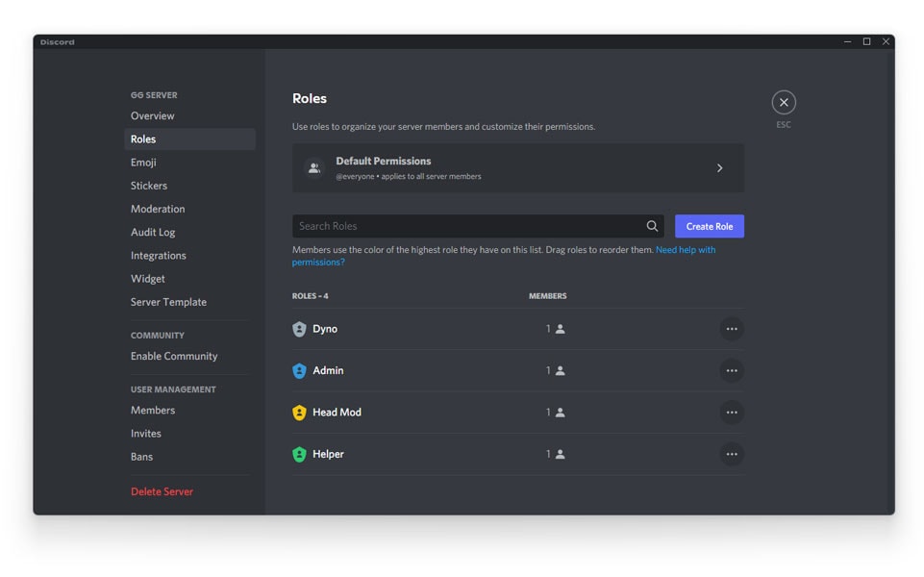
Task: Click the member count 1 in Helper row
Action: [548, 455]
